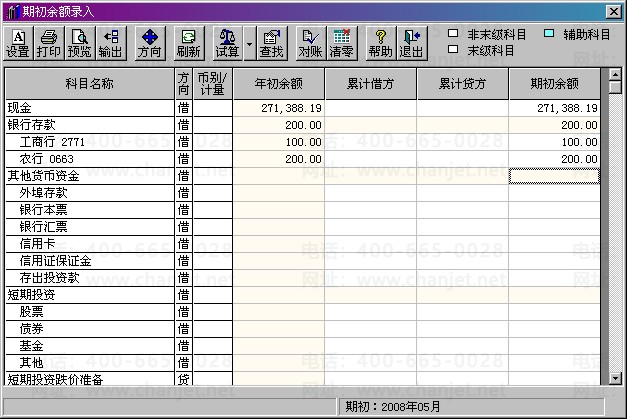Click the scrollbar up arrow

[615, 75]
